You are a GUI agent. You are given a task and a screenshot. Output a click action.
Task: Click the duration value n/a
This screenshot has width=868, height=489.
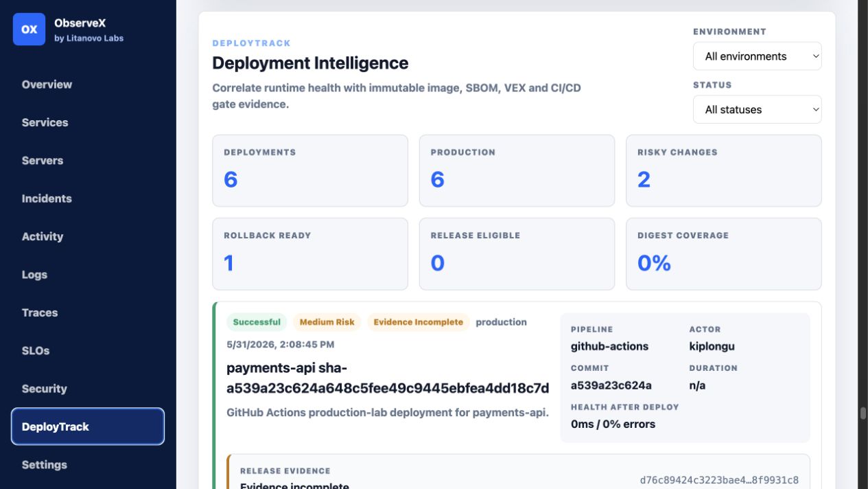tap(697, 385)
